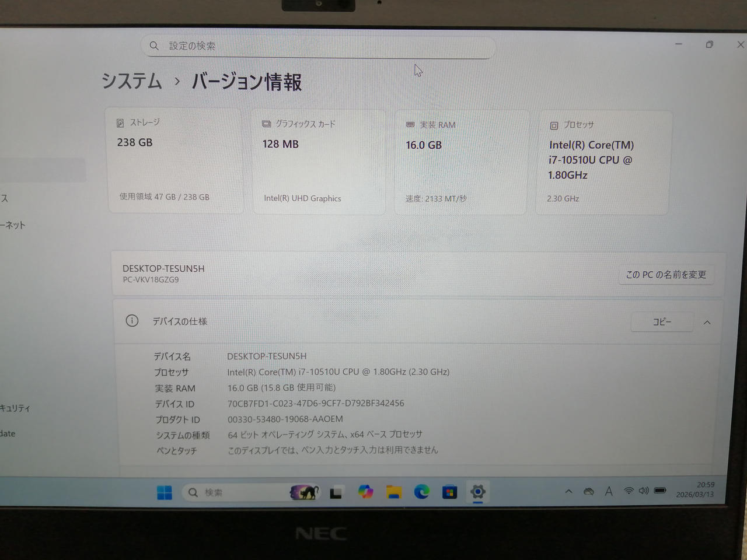Viewport: 747px width, 560px height.
Task: Open the Wi-Fi network status icon
Action: tap(629, 491)
